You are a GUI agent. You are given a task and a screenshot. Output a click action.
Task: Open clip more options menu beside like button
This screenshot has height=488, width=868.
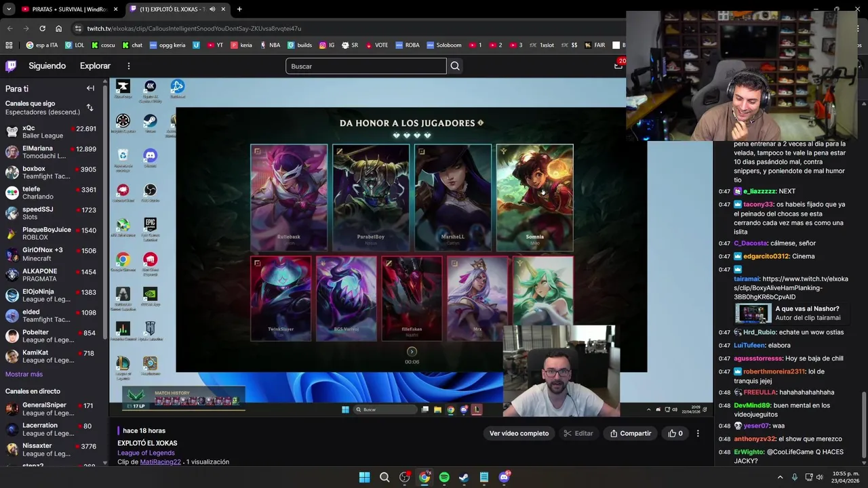[x=698, y=433]
